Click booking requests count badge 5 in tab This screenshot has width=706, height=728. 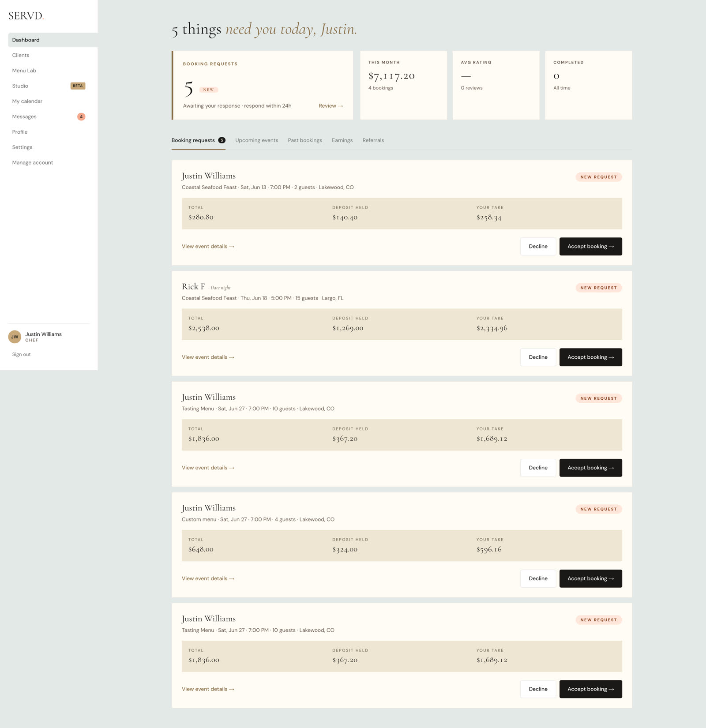click(x=222, y=140)
